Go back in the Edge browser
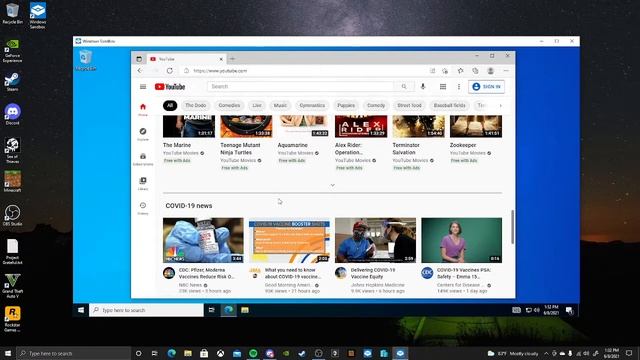The height and width of the screenshot is (360, 640). pyautogui.click(x=140, y=71)
